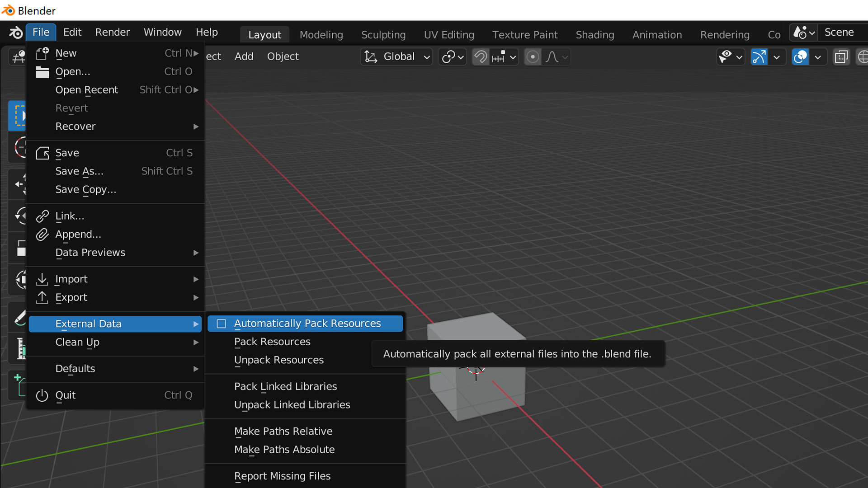The width and height of the screenshot is (868, 488).
Task: Switch to the Texture Paint workspace tab
Action: coord(525,35)
